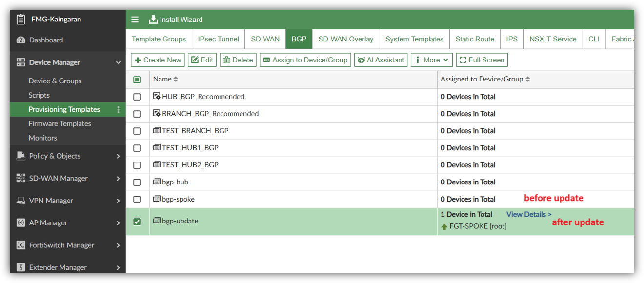Open the AI Assistant

(x=381, y=60)
